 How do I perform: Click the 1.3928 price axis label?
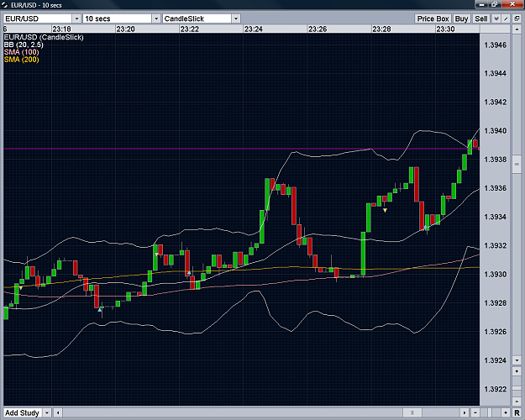click(x=496, y=303)
